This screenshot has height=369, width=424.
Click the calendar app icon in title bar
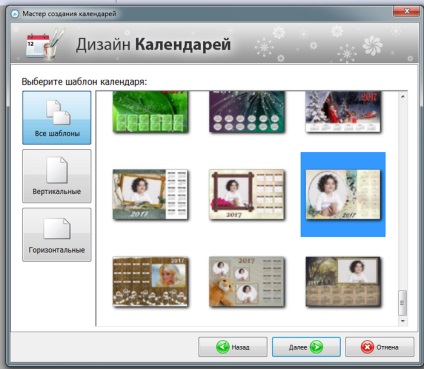click(x=15, y=14)
